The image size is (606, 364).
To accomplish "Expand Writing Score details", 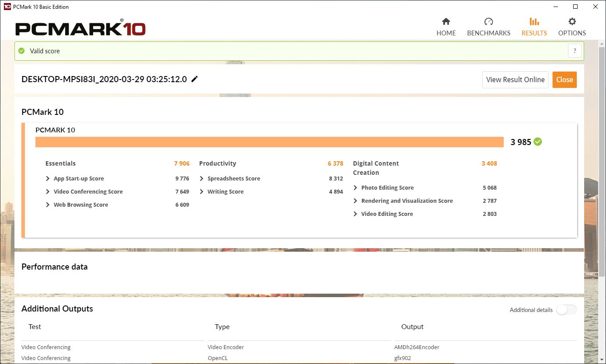I will (x=202, y=191).
